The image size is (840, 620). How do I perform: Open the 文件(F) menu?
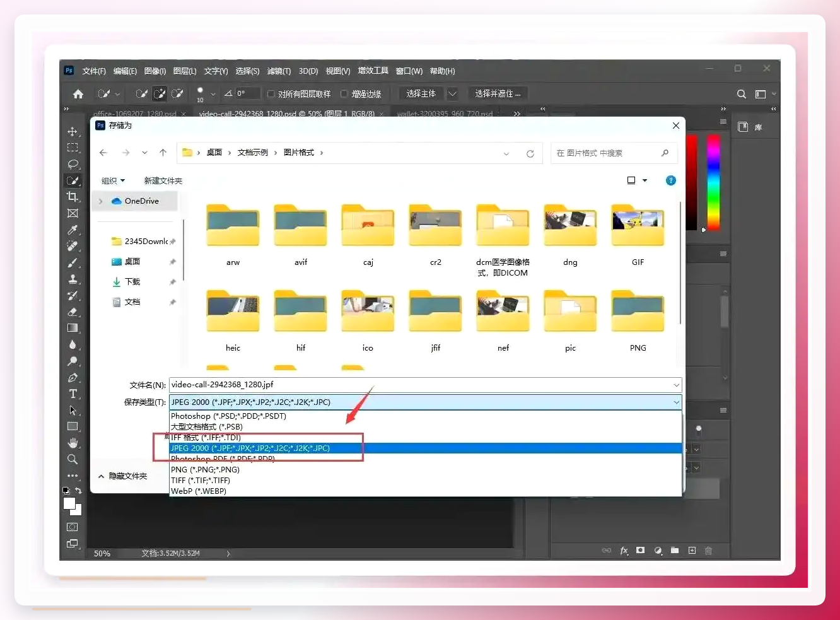(94, 71)
